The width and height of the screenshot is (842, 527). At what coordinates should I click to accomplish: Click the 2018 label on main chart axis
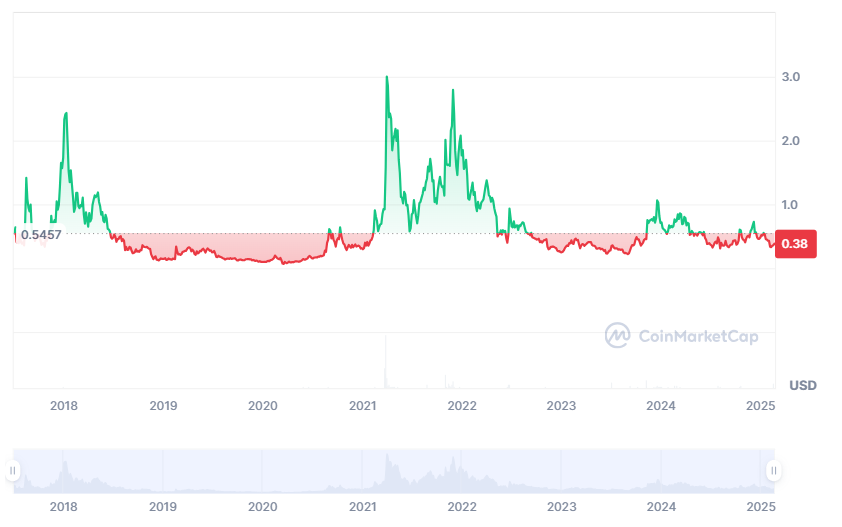pos(64,405)
